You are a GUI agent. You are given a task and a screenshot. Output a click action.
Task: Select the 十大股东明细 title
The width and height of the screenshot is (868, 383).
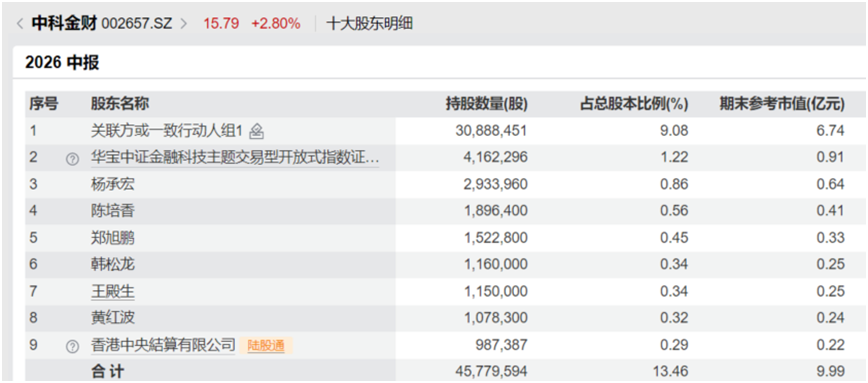370,24
